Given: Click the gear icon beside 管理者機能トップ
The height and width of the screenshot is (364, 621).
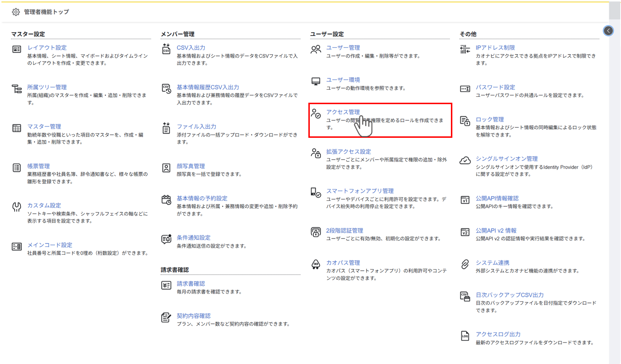Looking at the screenshot, I should click(16, 12).
